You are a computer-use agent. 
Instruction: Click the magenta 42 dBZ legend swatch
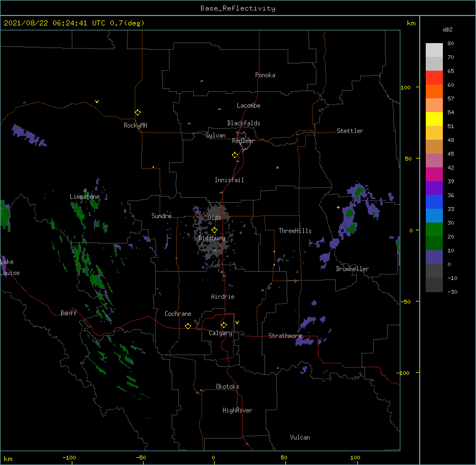tap(434, 174)
